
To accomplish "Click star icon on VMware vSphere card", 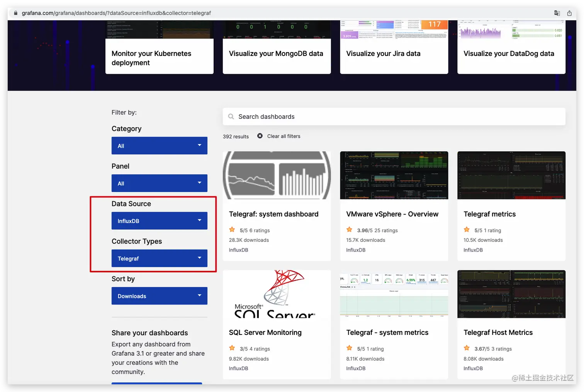I will (350, 230).
